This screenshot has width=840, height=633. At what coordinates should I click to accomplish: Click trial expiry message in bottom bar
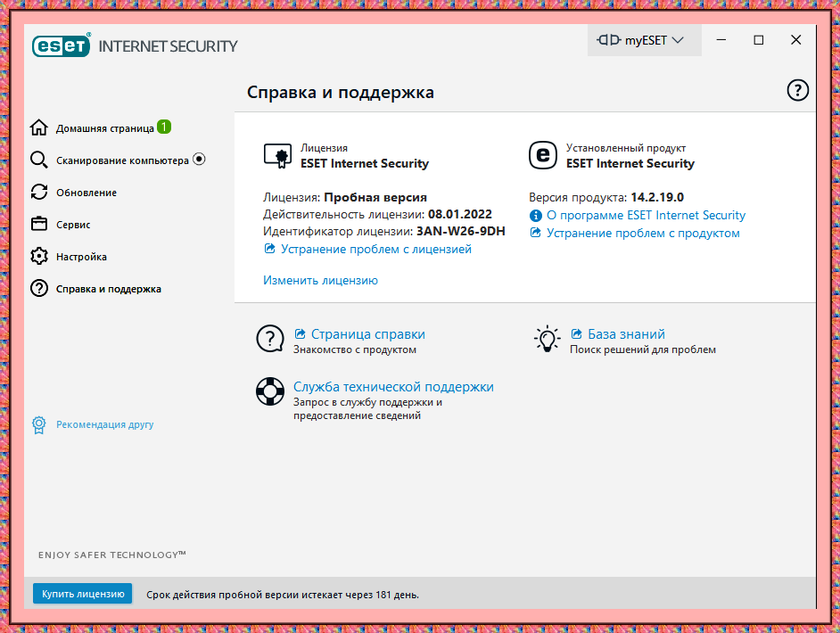tap(283, 595)
